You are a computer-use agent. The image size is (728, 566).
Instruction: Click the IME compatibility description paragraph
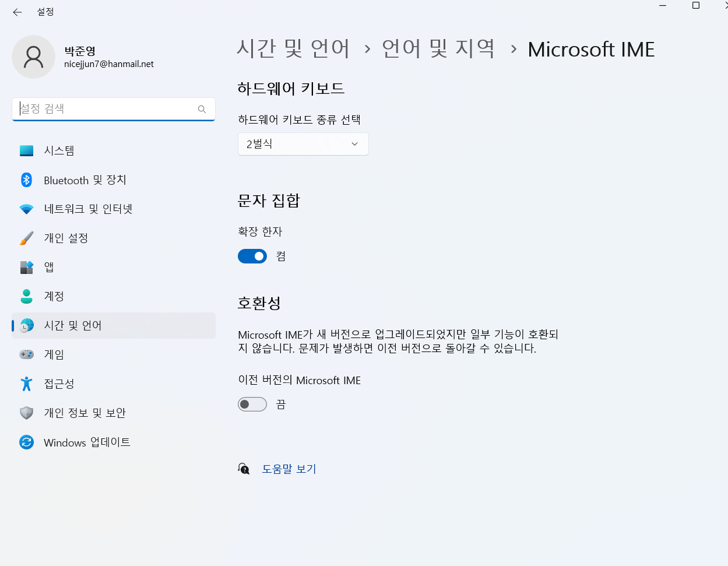(x=398, y=342)
